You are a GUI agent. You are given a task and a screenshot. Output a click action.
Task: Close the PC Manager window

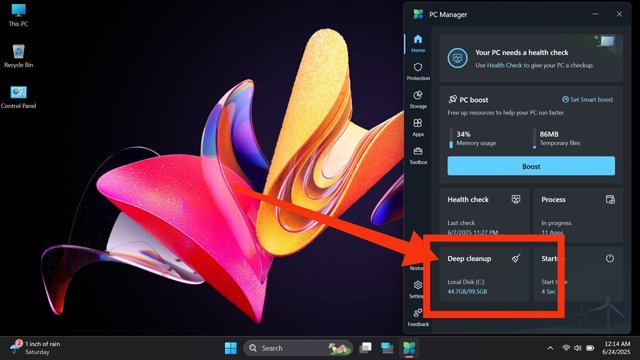tap(619, 14)
